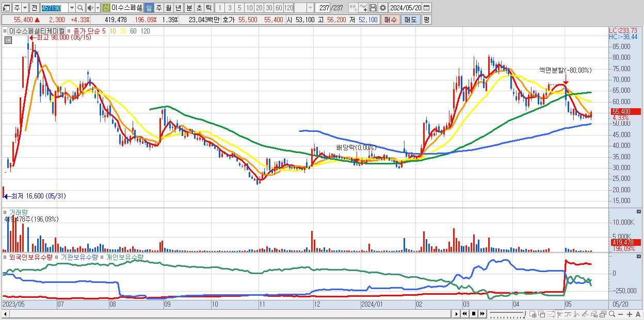Image resolution: width=644 pixels, height=320 pixels.
Task: Click the fast-forward double-arrow button
Action: point(482,314)
